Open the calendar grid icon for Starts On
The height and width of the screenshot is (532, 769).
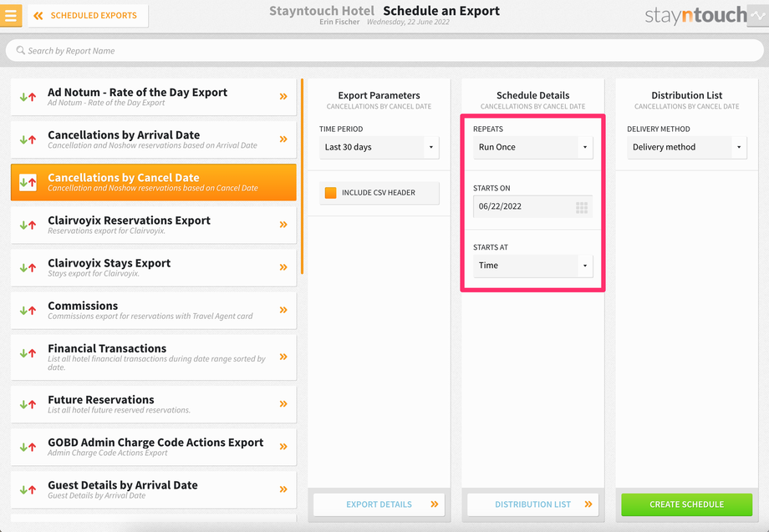[x=582, y=208]
